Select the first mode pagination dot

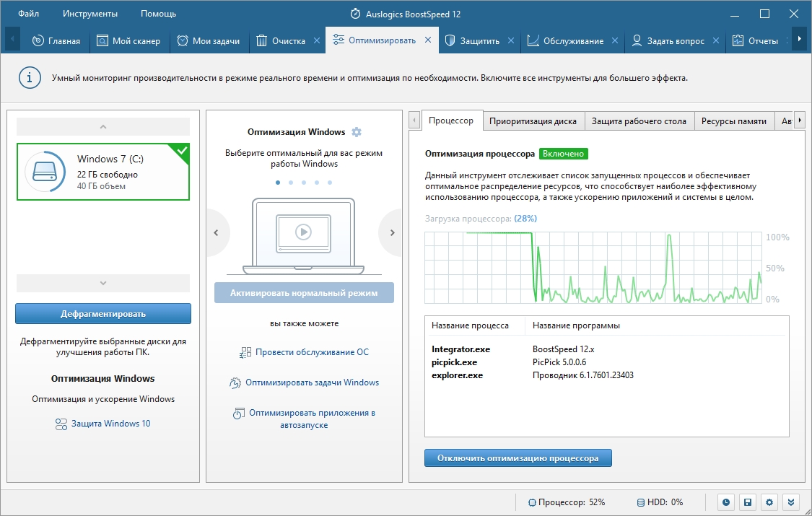click(x=277, y=183)
